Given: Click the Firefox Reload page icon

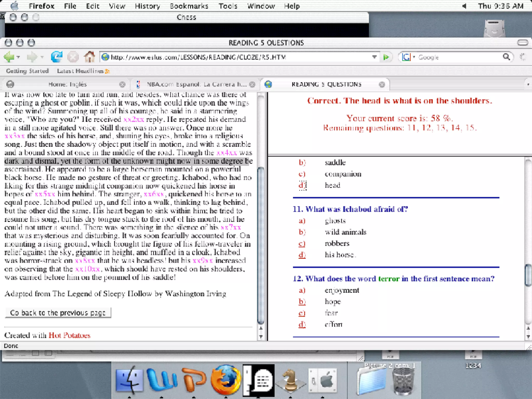Looking at the screenshot, I should 56,57.
